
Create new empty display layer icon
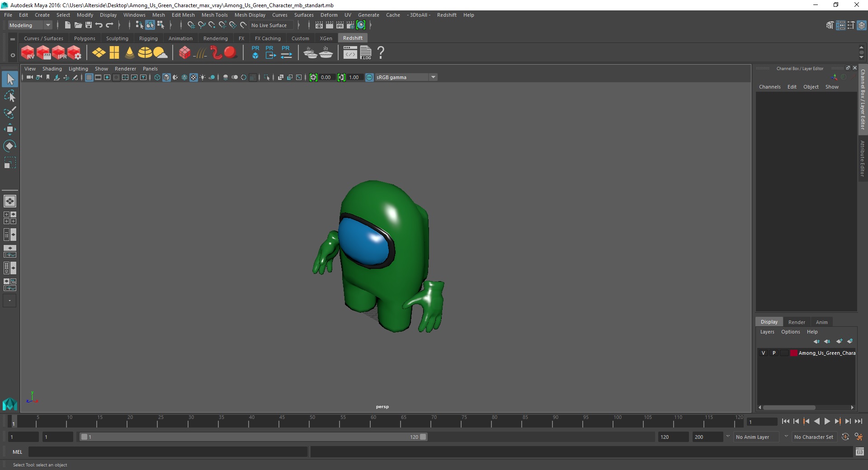(x=839, y=341)
